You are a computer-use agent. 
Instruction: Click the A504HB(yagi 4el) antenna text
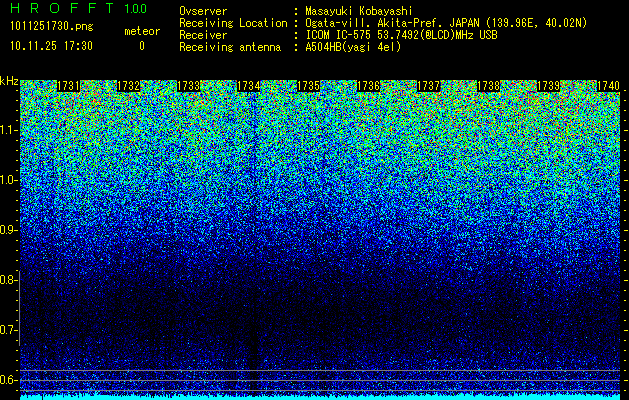click(353, 47)
